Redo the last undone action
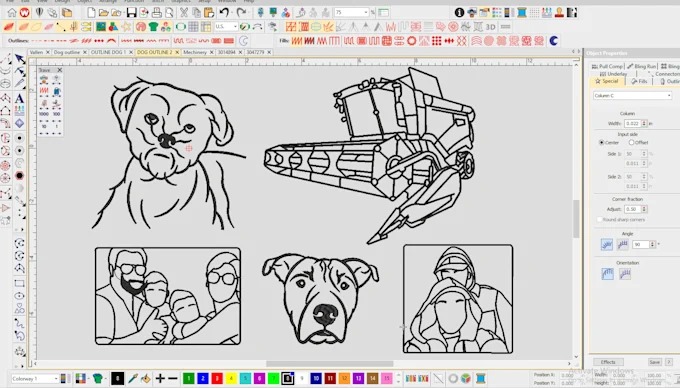The width and height of the screenshot is (680, 388). pyautogui.click(x=241, y=13)
